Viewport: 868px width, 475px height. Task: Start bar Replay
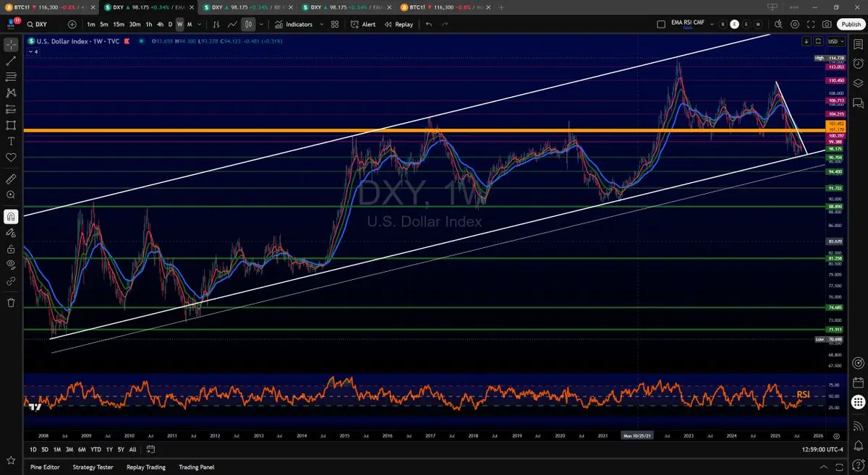click(399, 24)
